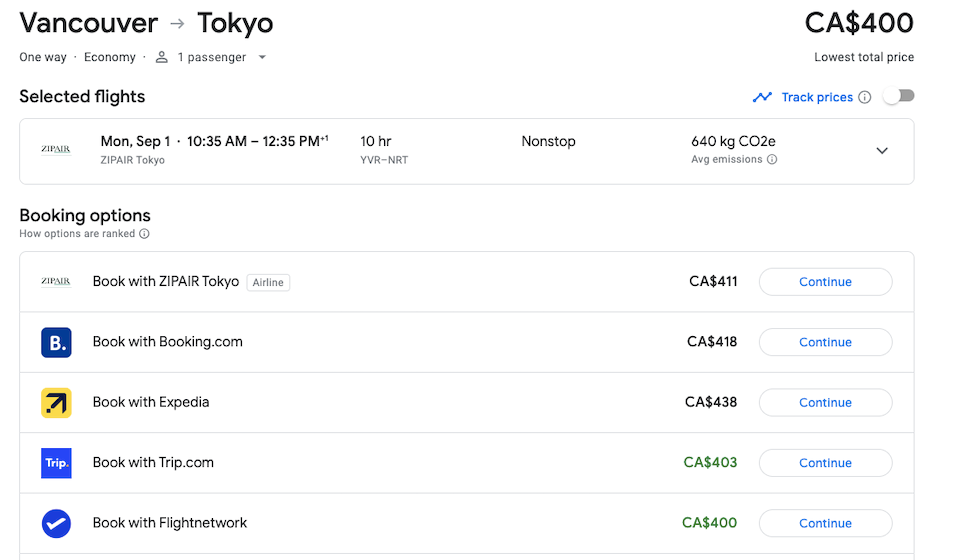This screenshot has width=960, height=560.
Task: Click the 'Book with ZIPAIR Tokyo' text
Action: pos(166,282)
